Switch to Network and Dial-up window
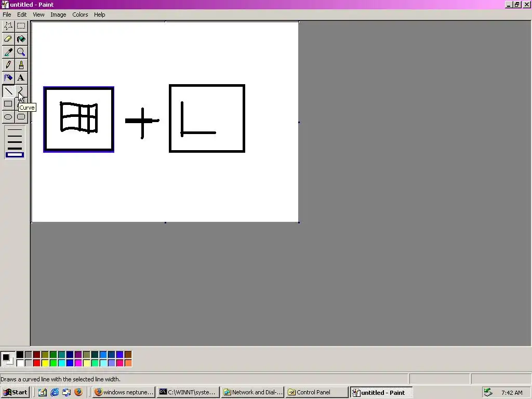Screen dimensions: 532x399 [x=253, y=392]
